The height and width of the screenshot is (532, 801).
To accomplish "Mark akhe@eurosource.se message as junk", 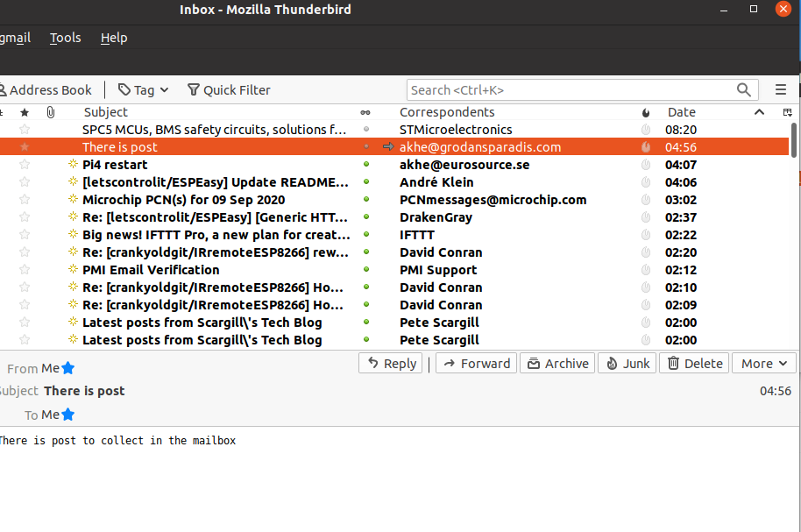I will (x=646, y=165).
